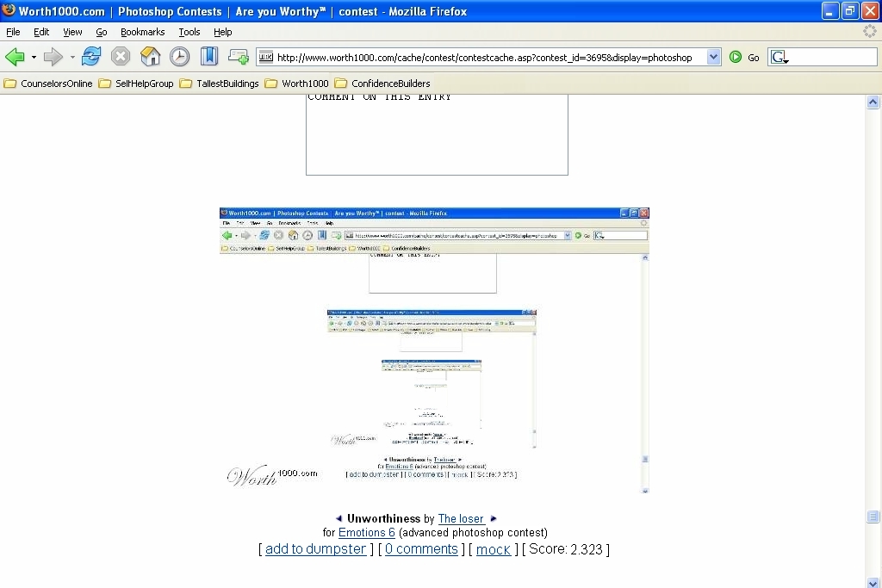Click the comment on this entry textbox
The image size is (882, 588).
[x=437, y=135]
